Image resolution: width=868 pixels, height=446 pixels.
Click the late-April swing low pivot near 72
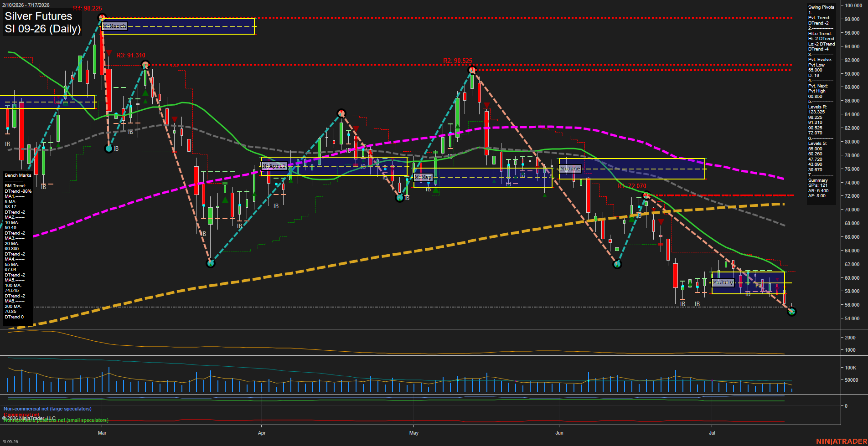pyautogui.click(x=400, y=198)
